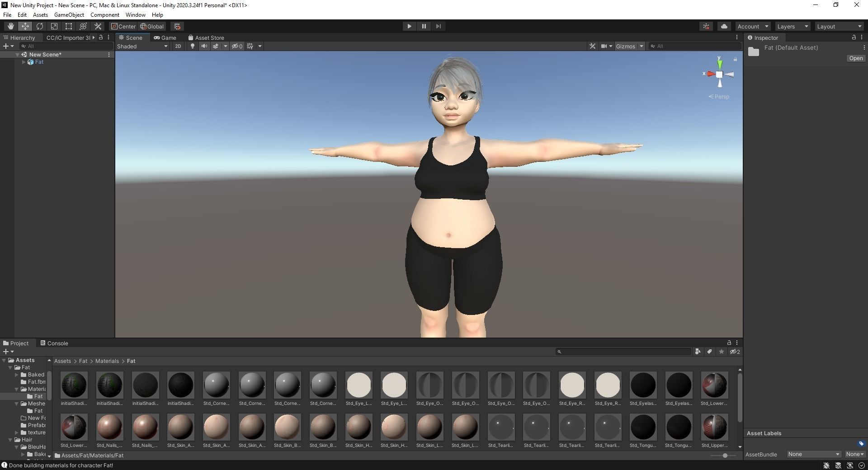Toggle pivot mode Center button
Screen dimensions: 868x470
pos(123,26)
